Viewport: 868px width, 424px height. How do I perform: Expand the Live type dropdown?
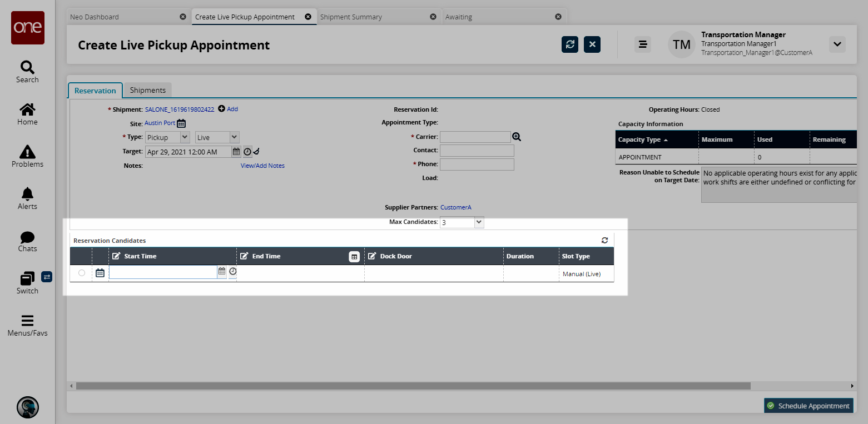pyautogui.click(x=234, y=137)
